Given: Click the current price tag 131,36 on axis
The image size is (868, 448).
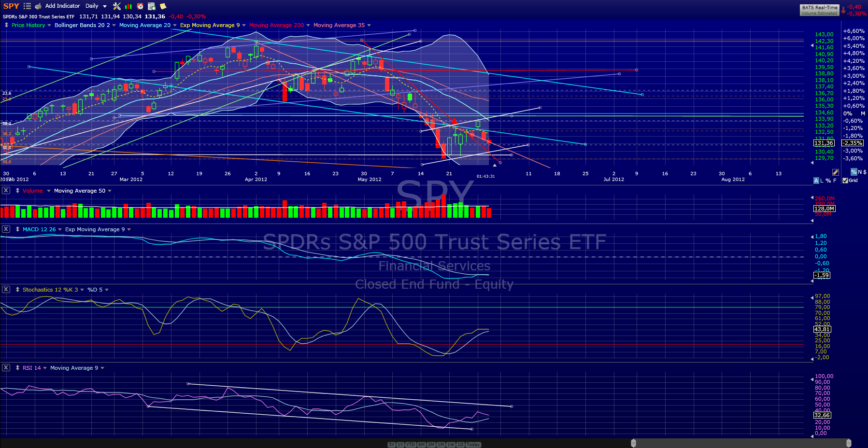Looking at the screenshot, I should coord(824,143).
